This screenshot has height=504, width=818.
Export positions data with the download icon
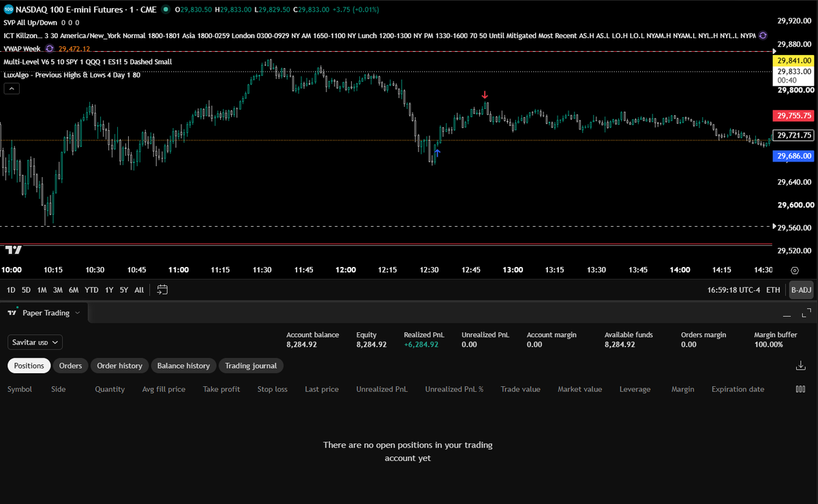click(x=800, y=366)
